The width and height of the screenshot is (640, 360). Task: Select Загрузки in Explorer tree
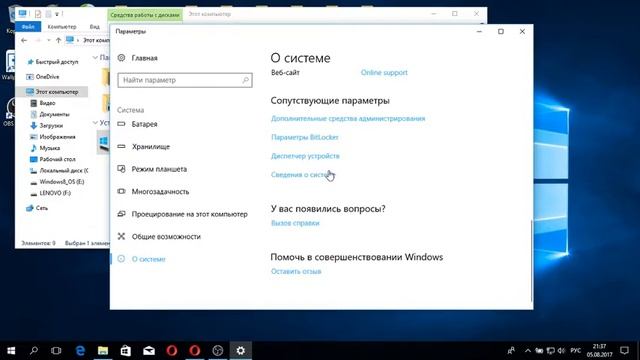(51, 126)
